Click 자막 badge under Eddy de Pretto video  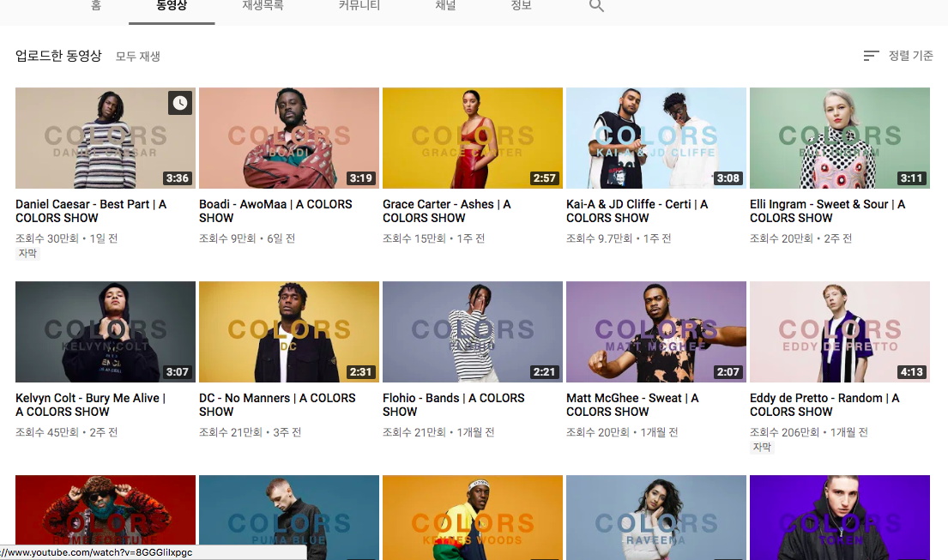(x=762, y=447)
